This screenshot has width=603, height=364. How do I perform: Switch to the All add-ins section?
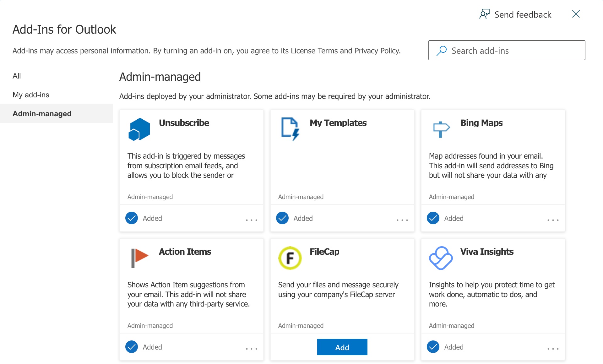click(x=17, y=76)
